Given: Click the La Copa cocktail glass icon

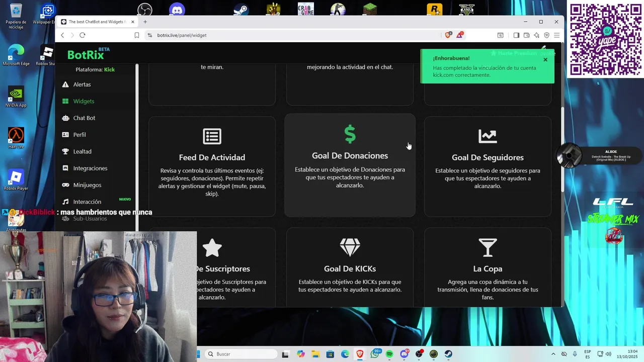Looking at the screenshot, I should 488,247.
